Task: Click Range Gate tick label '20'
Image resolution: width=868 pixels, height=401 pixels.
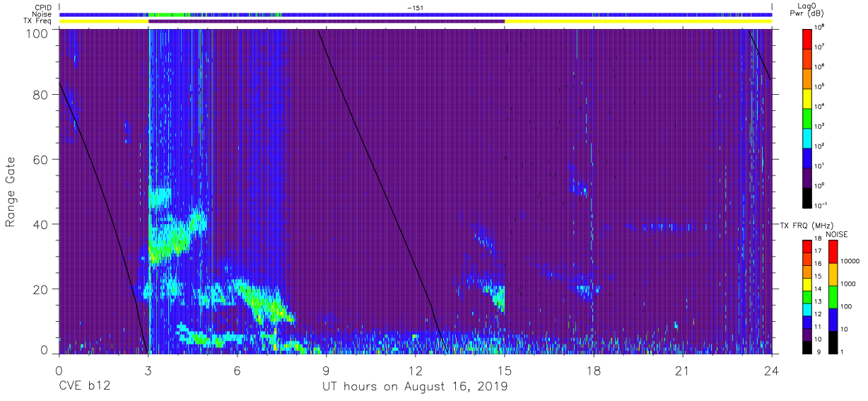Action: coord(40,289)
